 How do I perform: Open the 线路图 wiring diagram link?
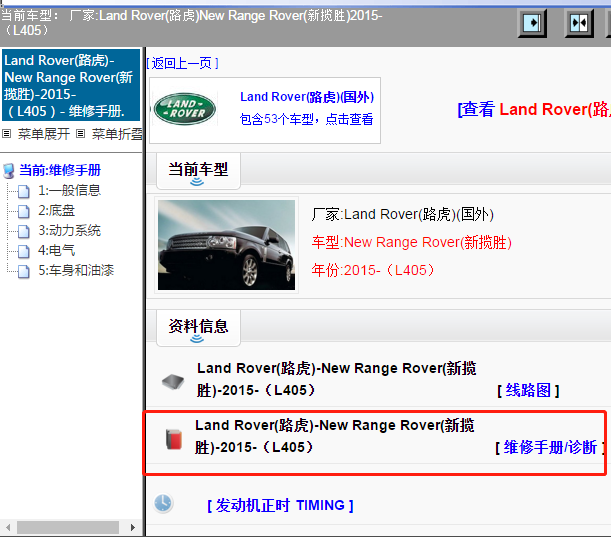pyautogui.click(x=528, y=390)
